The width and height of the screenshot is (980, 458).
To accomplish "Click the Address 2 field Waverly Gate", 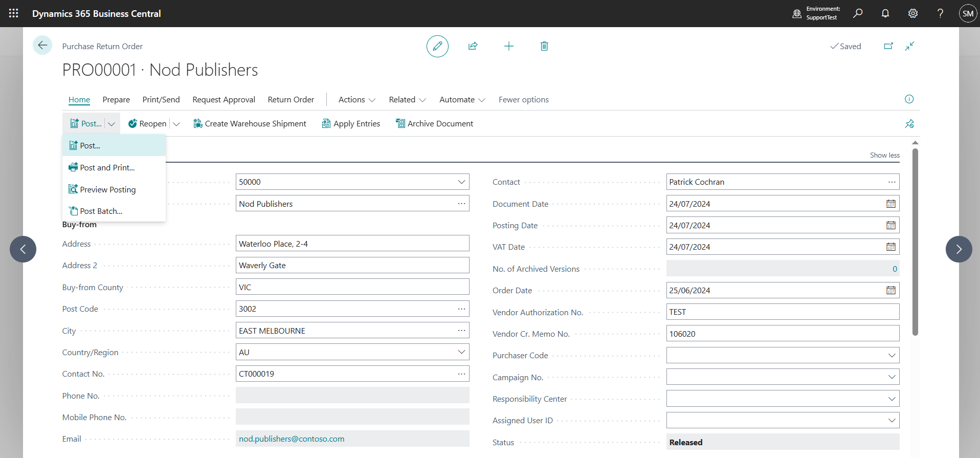I will [x=352, y=265].
